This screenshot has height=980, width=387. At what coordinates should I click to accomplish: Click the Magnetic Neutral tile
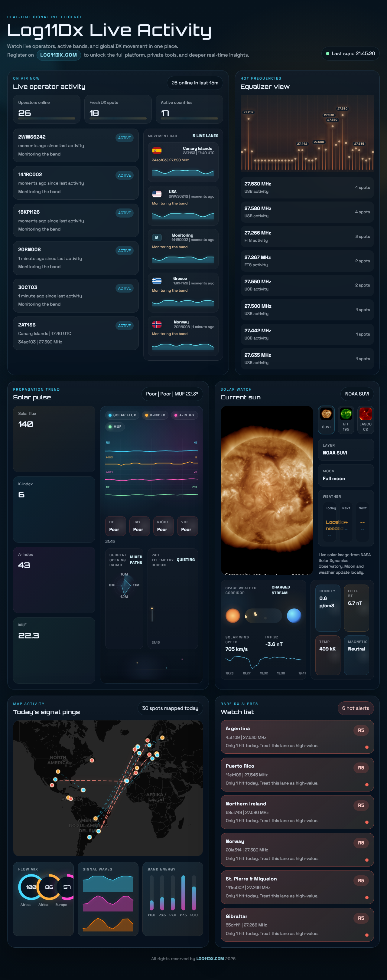(356, 655)
